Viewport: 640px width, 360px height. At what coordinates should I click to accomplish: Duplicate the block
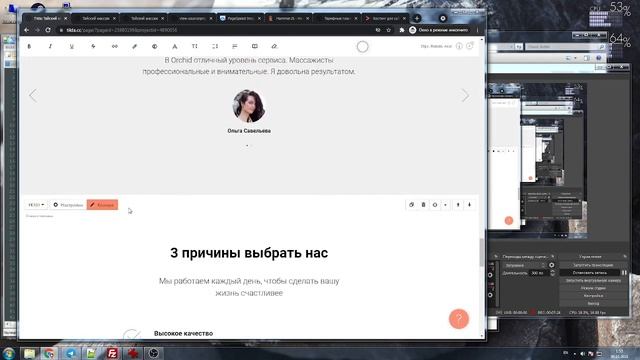coord(411,205)
